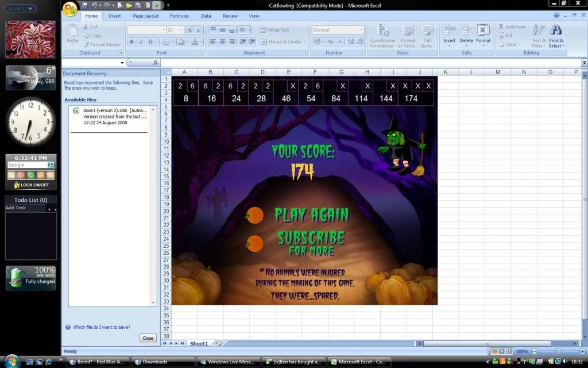
Task: Click PLAY AGAIN in the game
Action: pos(311,215)
